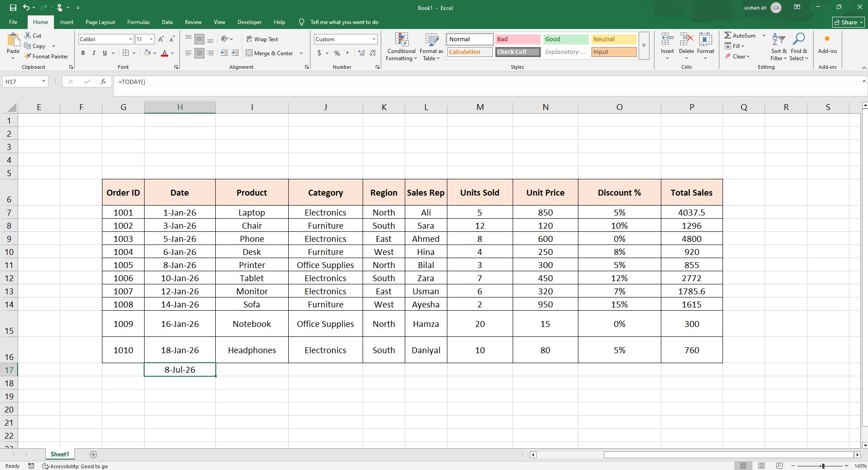Set middle vertical alignment
The height and width of the screenshot is (470, 868).
199,39
